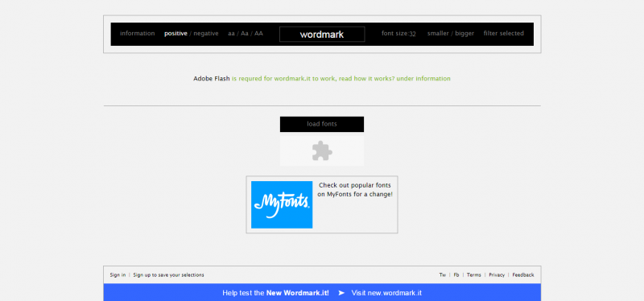Click the font size 32 value

(x=412, y=34)
